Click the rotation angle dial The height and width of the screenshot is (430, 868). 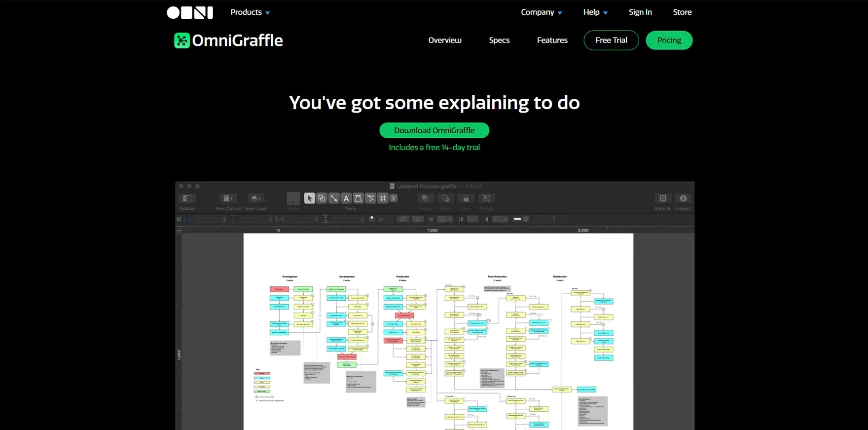pos(372,219)
